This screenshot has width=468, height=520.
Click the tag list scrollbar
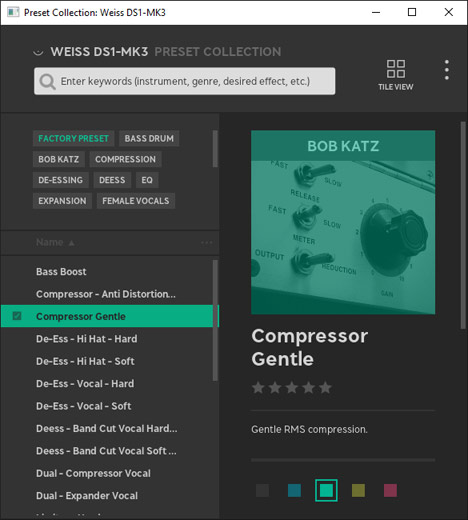[x=215, y=149]
